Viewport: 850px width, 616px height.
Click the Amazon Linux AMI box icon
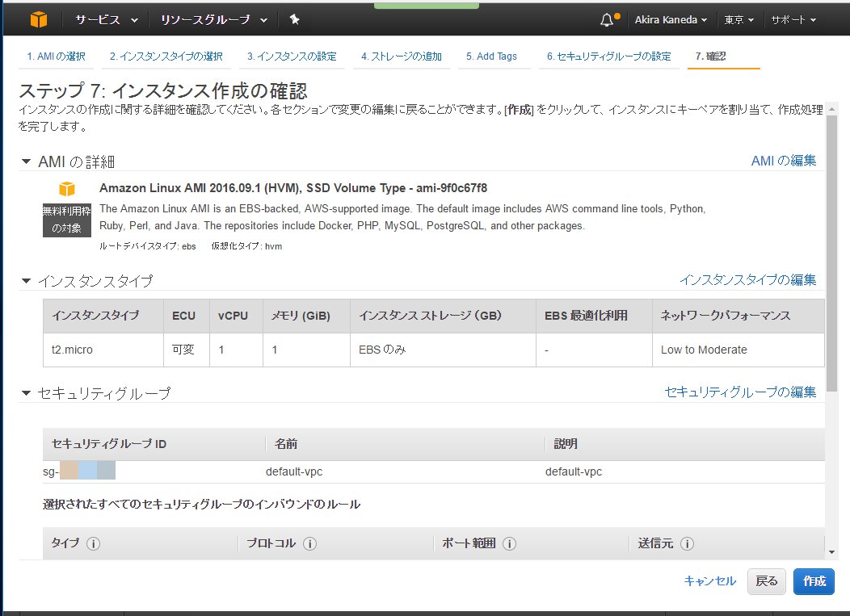[66, 189]
